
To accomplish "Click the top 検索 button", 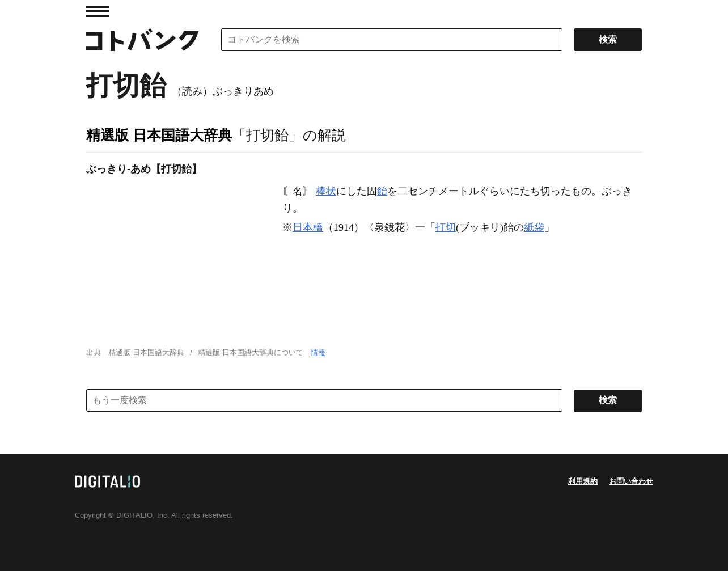I will coord(608,40).
